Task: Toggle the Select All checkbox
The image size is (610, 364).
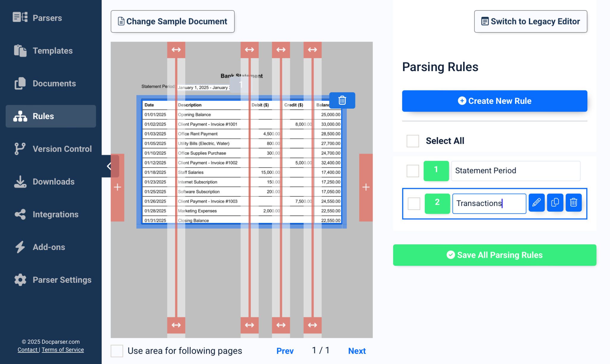Action: (x=413, y=141)
